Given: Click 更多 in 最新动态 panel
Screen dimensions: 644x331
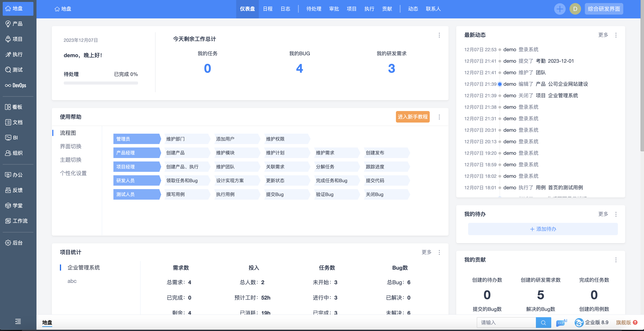Looking at the screenshot, I should pyautogui.click(x=603, y=35).
